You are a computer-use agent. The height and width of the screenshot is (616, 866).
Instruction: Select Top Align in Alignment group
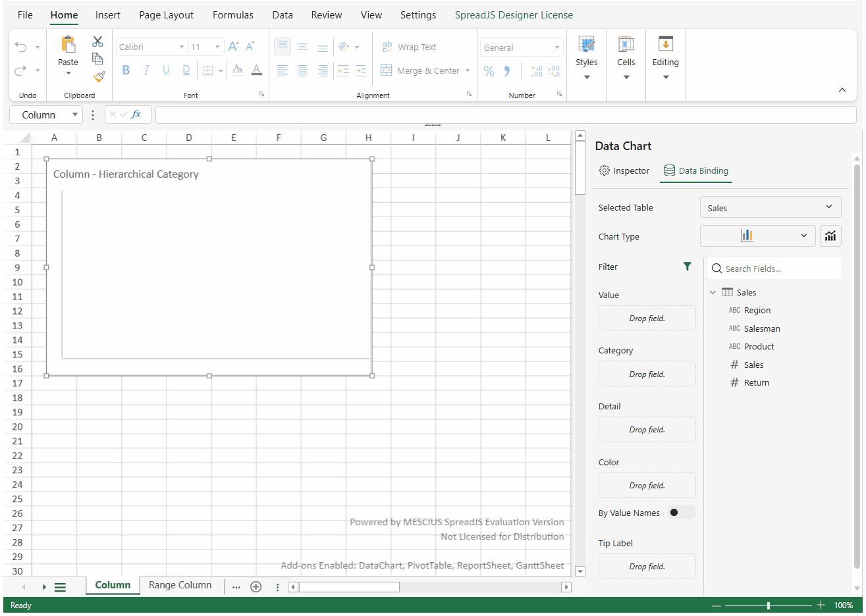[x=283, y=46]
